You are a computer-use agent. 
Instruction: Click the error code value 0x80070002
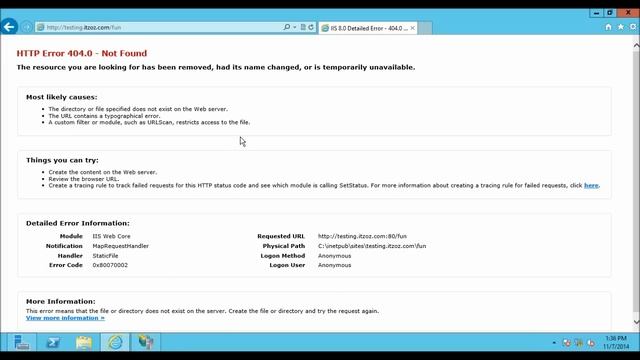coord(110,265)
